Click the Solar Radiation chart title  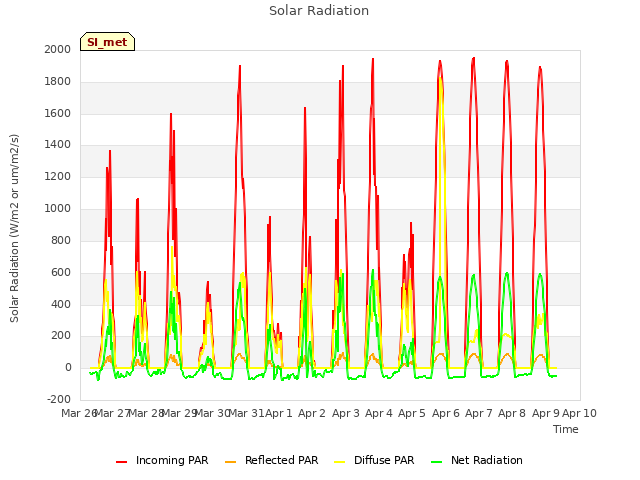click(319, 11)
